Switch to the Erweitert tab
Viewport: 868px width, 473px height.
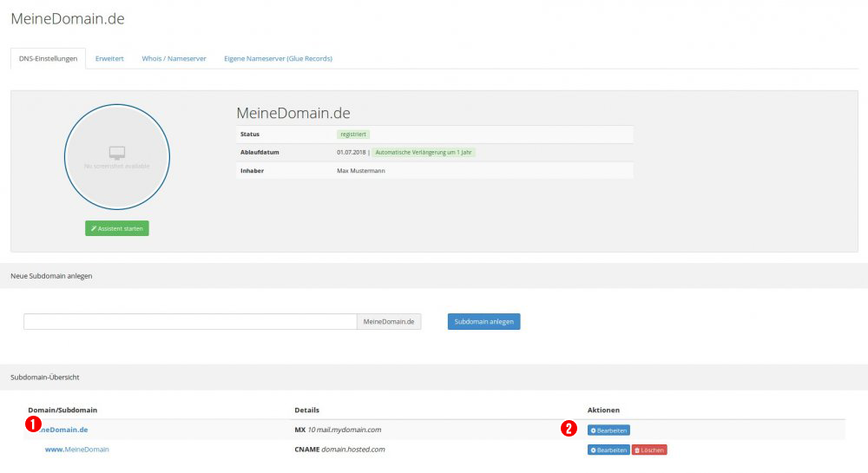coord(109,59)
